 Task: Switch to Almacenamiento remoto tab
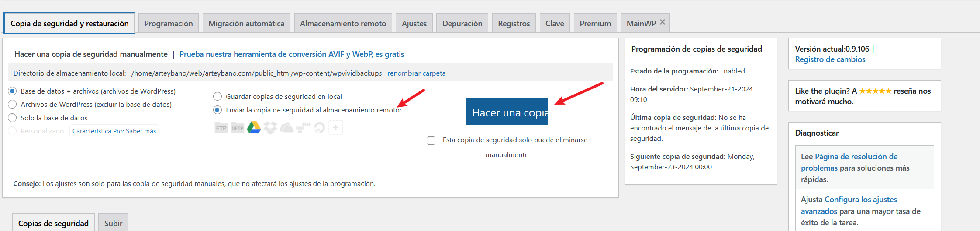tap(343, 23)
